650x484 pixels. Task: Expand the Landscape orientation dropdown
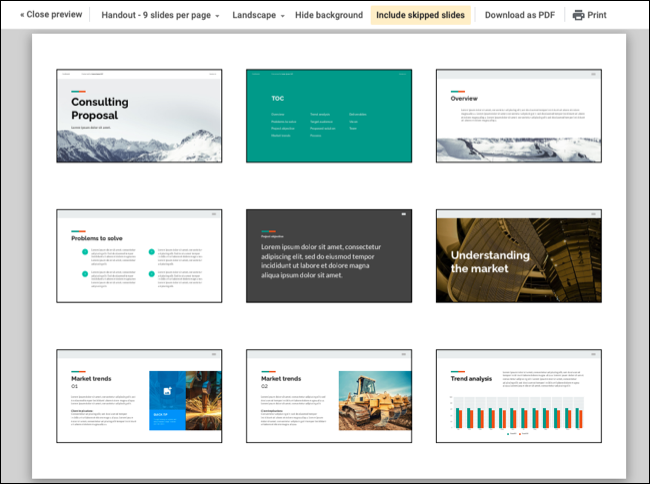(x=258, y=15)
